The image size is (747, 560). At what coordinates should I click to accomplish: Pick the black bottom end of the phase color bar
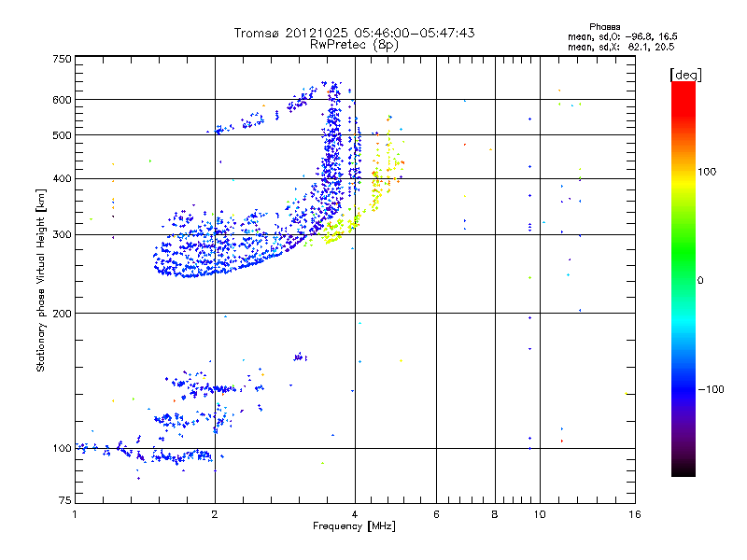tap(684, 472)
